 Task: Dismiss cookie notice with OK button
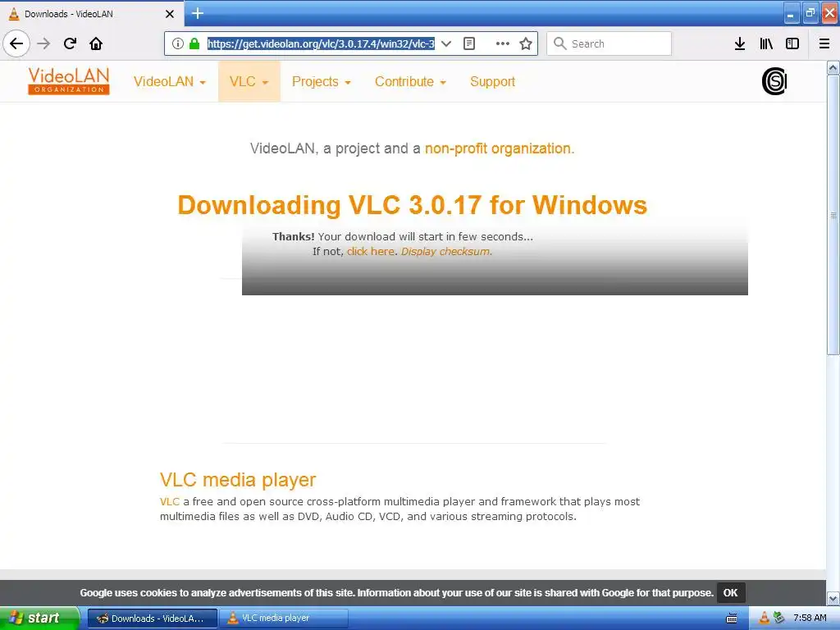tap(731, 592)
